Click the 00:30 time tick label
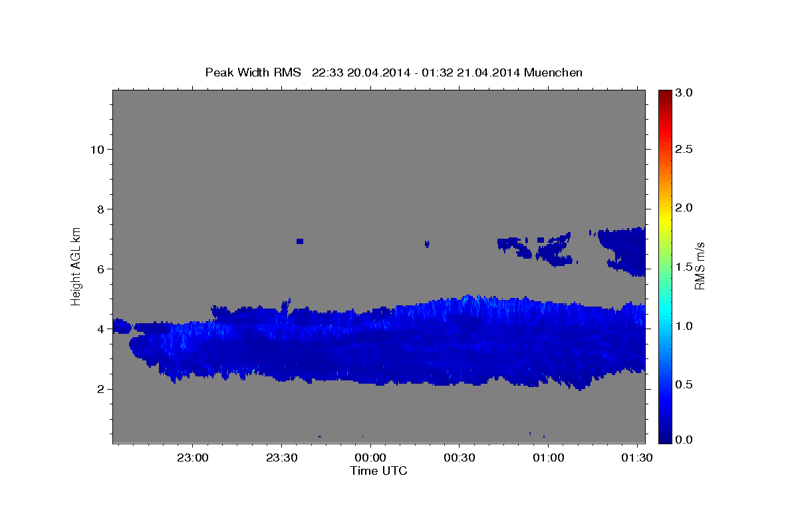Image resolution: width=798 pixels, height=532 pixels. (459, 458)
